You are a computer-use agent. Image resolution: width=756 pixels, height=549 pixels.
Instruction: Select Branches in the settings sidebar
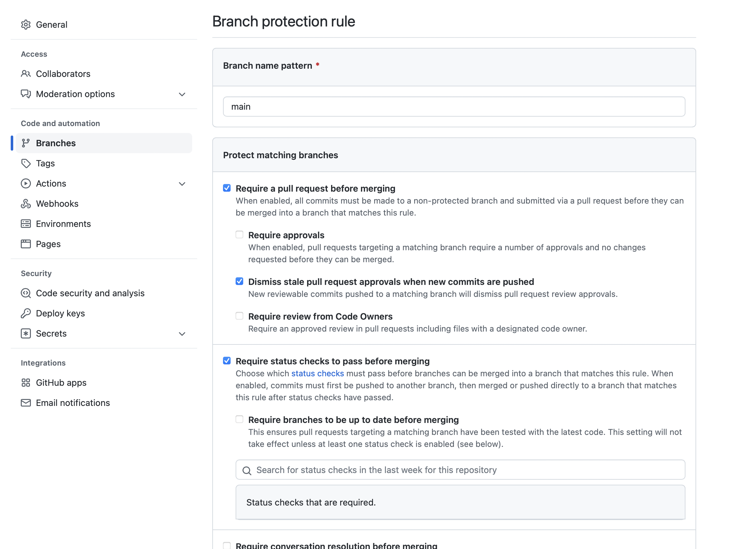tap(56, 143)
